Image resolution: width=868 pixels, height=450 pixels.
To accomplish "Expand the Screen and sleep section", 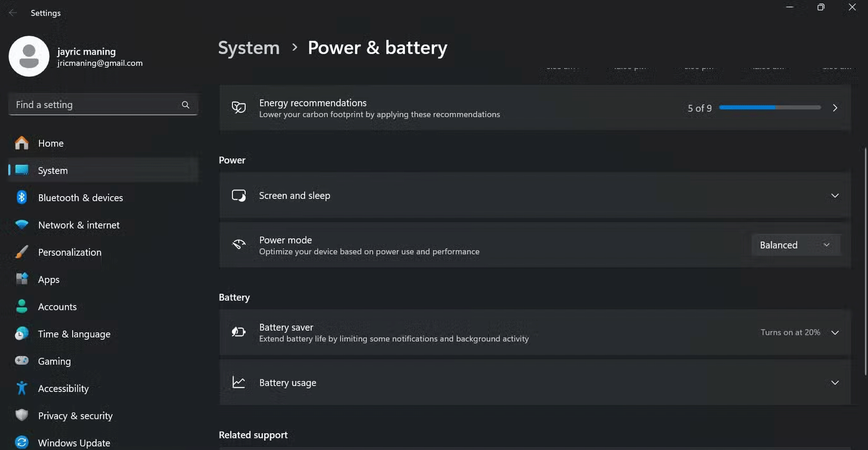I will point(834,196).
